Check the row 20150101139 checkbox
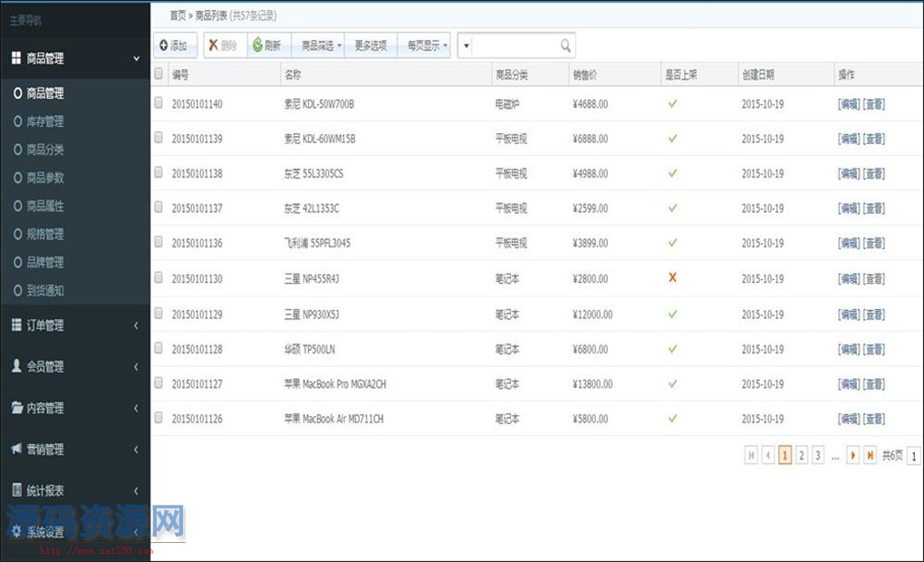The image size is (924, 562). pos(159,138)
